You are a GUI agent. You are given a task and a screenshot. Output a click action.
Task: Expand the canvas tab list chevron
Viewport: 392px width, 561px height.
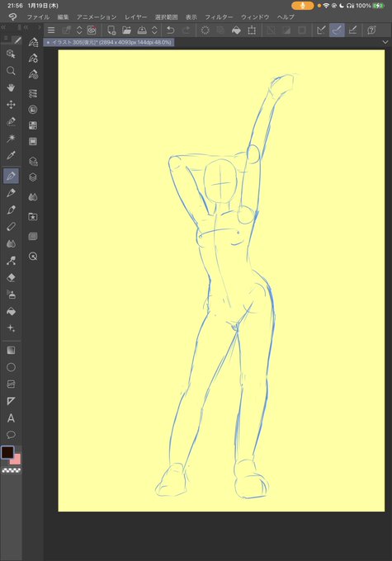(385, 42)
